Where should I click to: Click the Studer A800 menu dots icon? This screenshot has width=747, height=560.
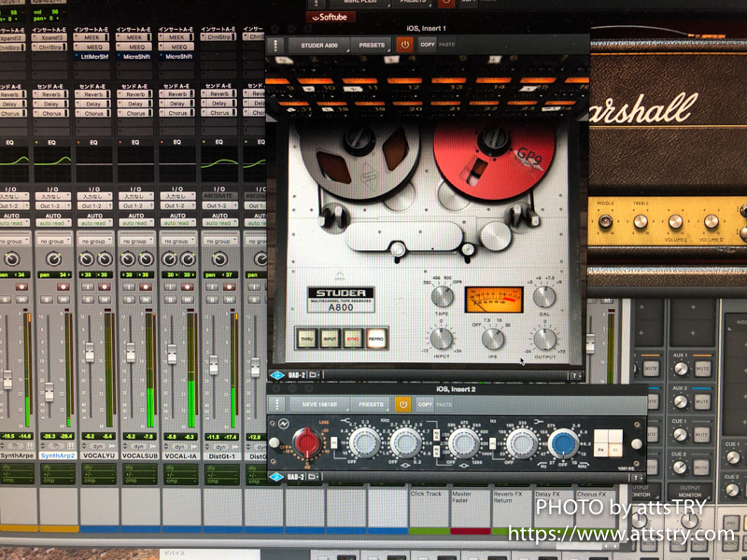(x=278, y=45)
